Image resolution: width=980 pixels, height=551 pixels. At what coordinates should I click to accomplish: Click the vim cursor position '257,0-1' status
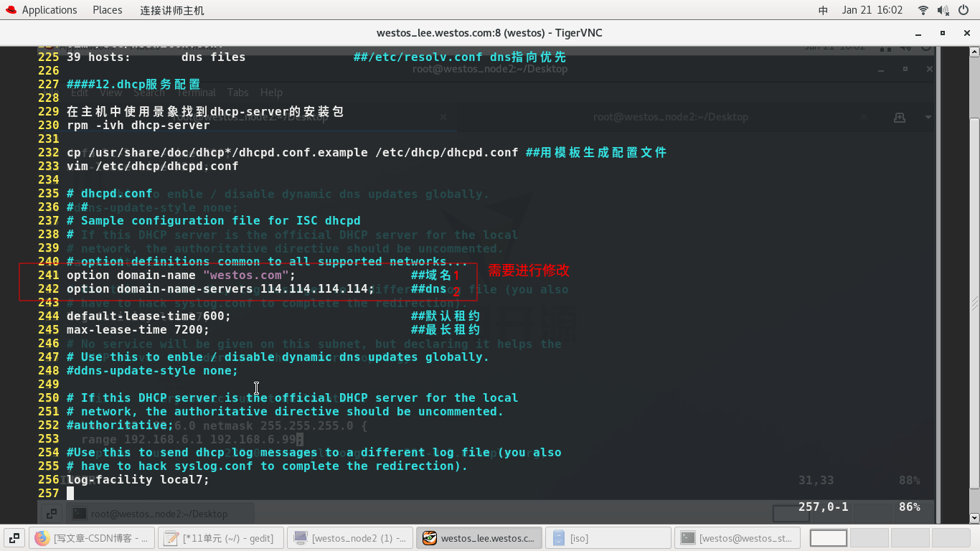tap(824, 507)
